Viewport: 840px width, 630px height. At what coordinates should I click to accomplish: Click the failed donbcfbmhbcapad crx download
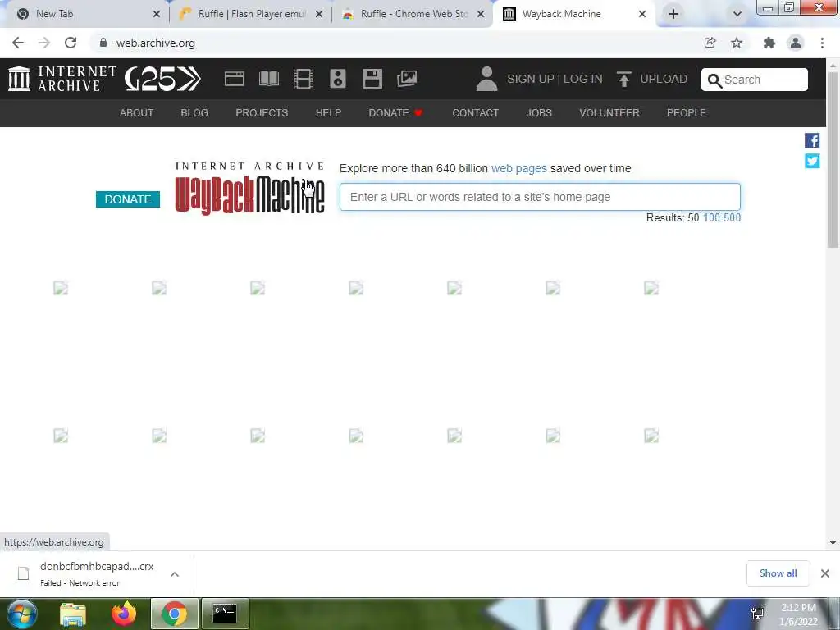(x=97, y=573)
